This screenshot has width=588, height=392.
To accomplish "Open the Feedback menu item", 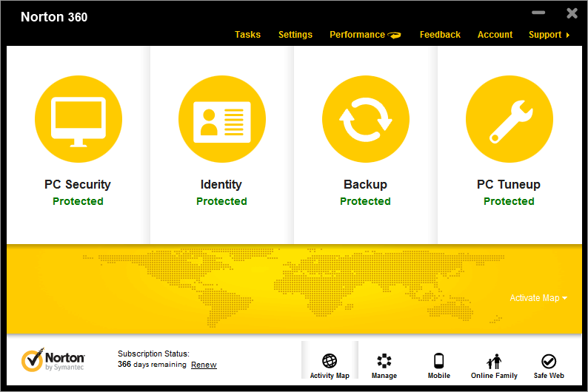I will tap(440, 35).
